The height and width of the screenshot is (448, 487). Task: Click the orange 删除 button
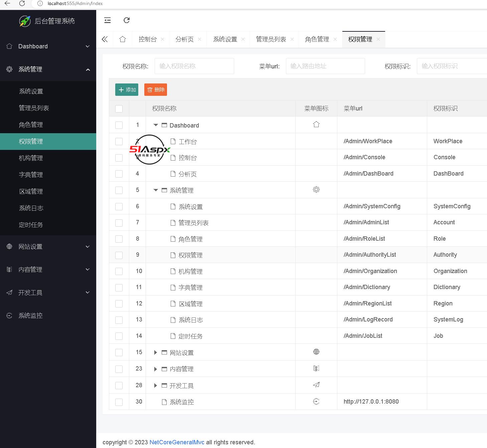tap(156, 89)
